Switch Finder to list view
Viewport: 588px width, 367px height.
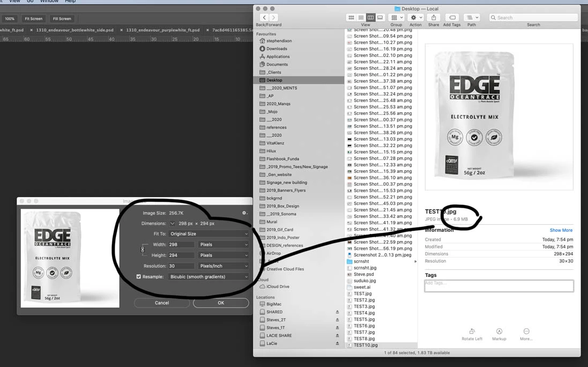361,18
